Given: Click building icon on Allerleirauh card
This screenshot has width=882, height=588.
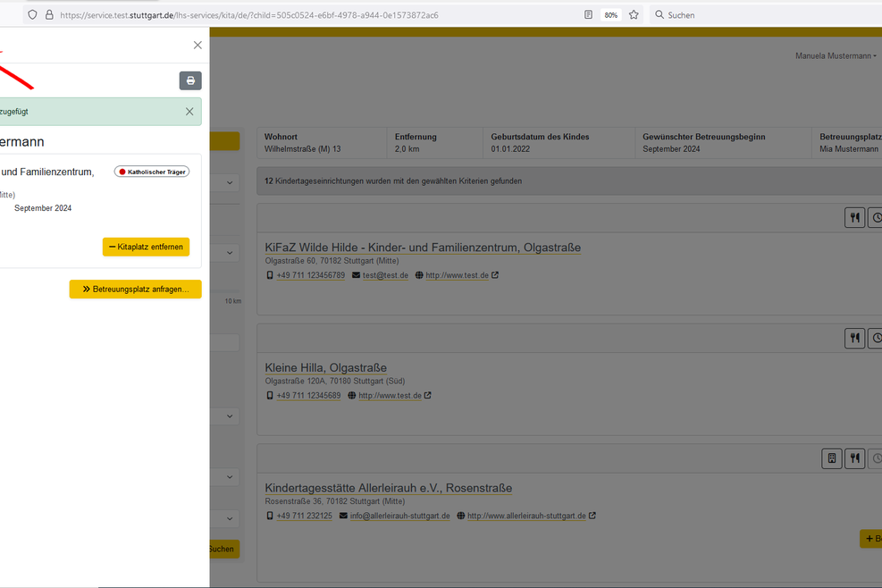Looking at the screenshot, I should pyautogui.click(x=831, y=458).
